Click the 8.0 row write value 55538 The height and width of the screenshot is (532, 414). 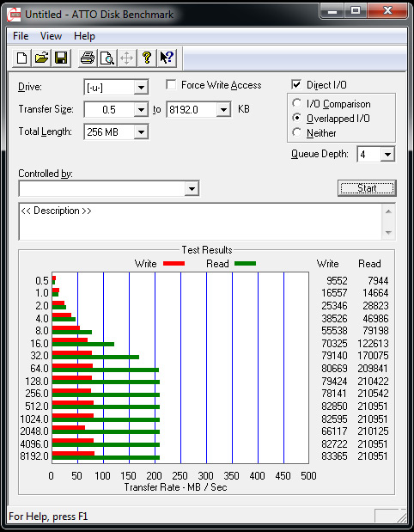[334, 331]
